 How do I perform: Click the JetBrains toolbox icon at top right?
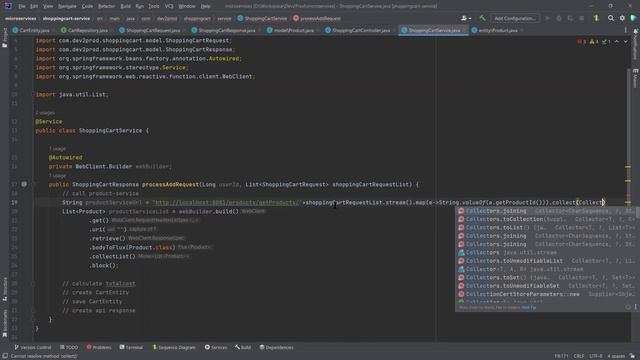[x=633, y=18]
